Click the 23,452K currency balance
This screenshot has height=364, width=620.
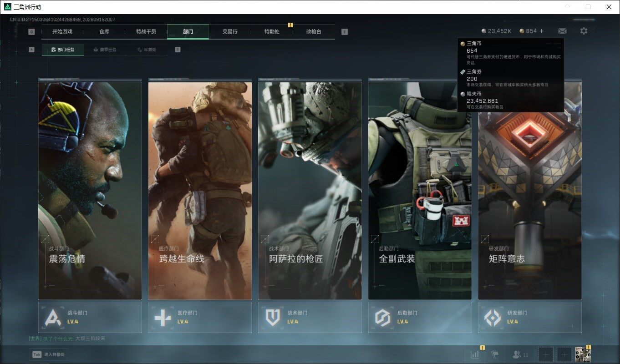point(499,31)
